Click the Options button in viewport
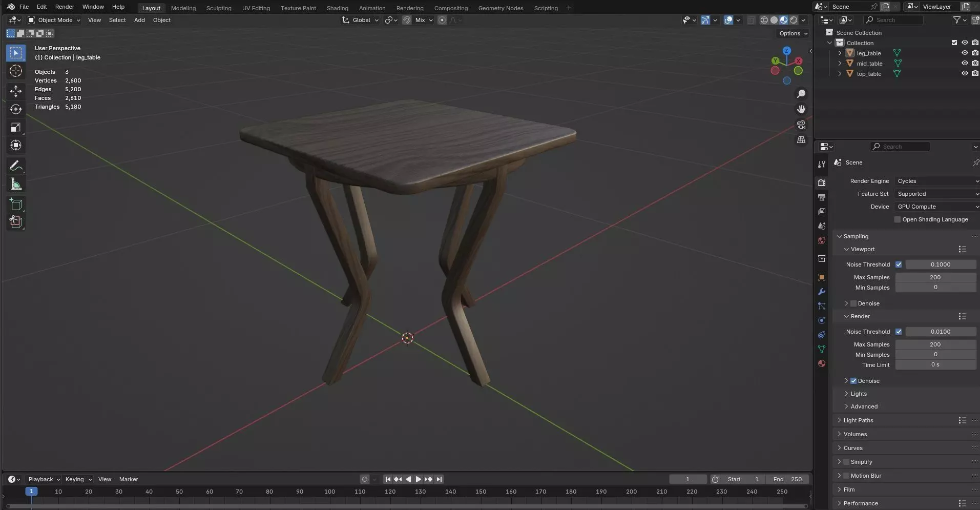 [794, 33]
